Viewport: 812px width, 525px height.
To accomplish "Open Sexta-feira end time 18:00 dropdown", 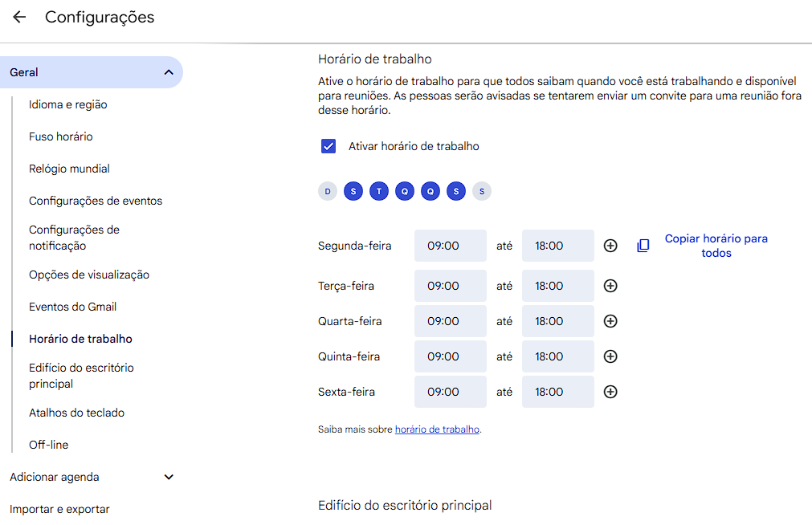I will pyautogui.click(x=558, y=392).
